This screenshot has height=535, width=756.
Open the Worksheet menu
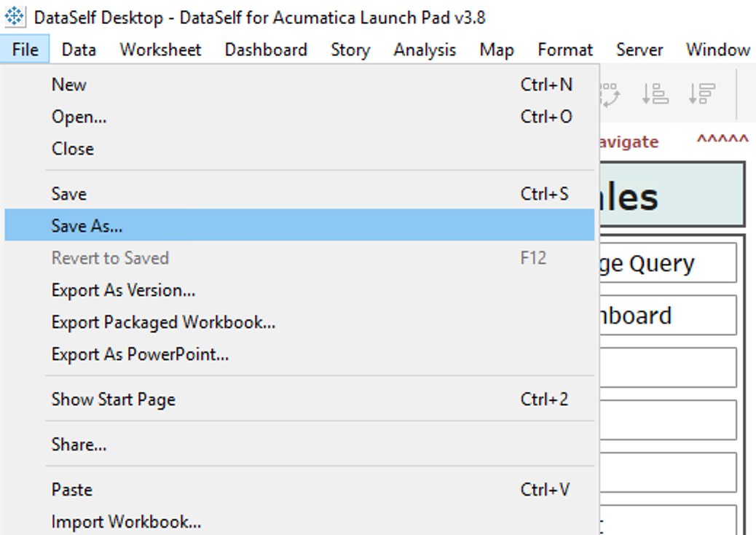[160, 50]
